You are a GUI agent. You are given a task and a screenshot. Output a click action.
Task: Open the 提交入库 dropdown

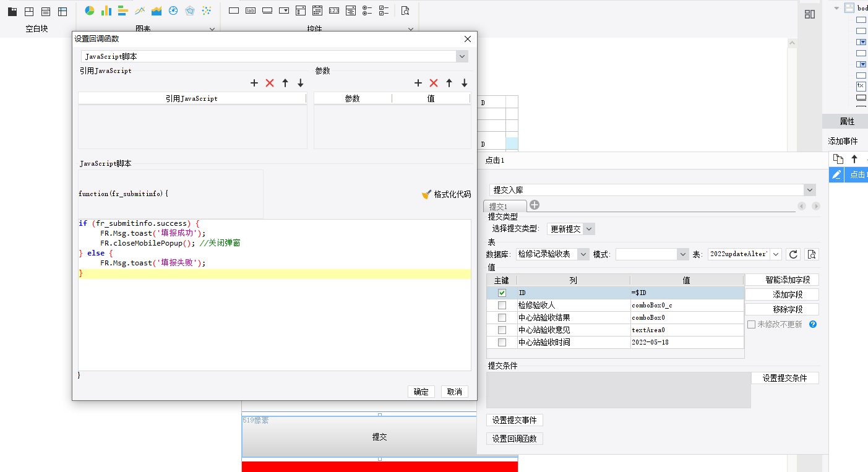(x=810, y=190)
